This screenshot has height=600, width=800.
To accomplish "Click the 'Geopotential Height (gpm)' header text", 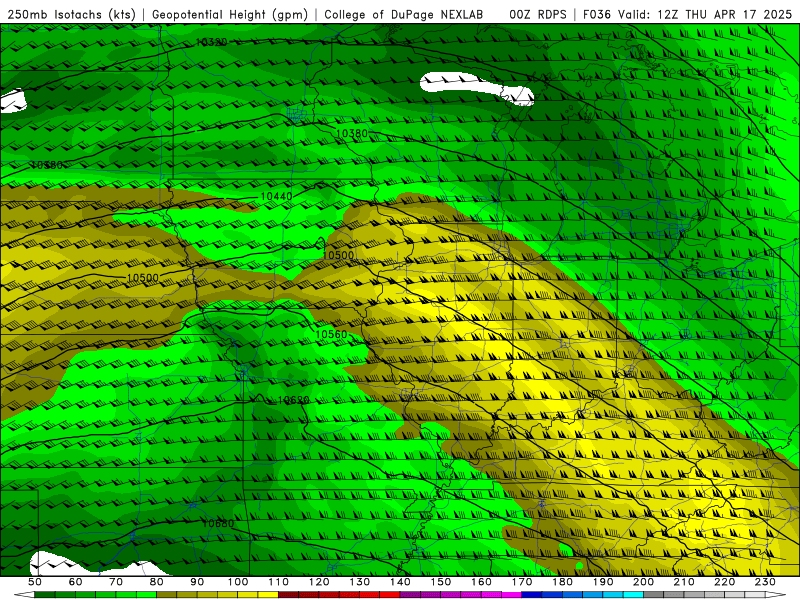I will pos(230,15).
